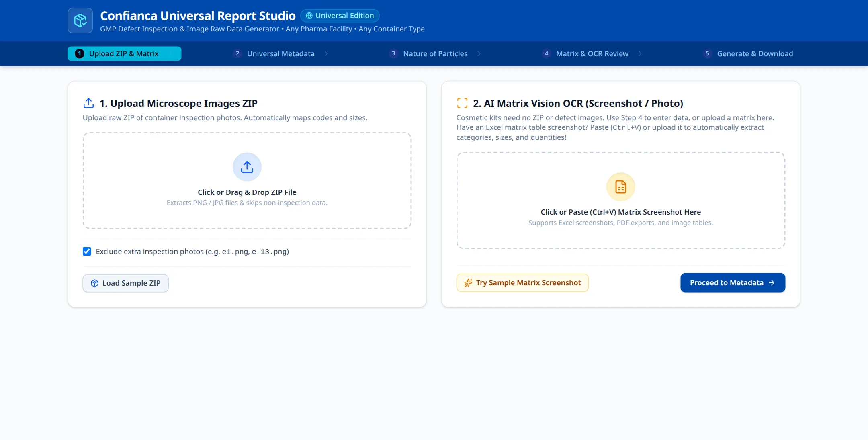Click the globe icon in Universal Edition badge
The image size is (868, 440).
309,16
